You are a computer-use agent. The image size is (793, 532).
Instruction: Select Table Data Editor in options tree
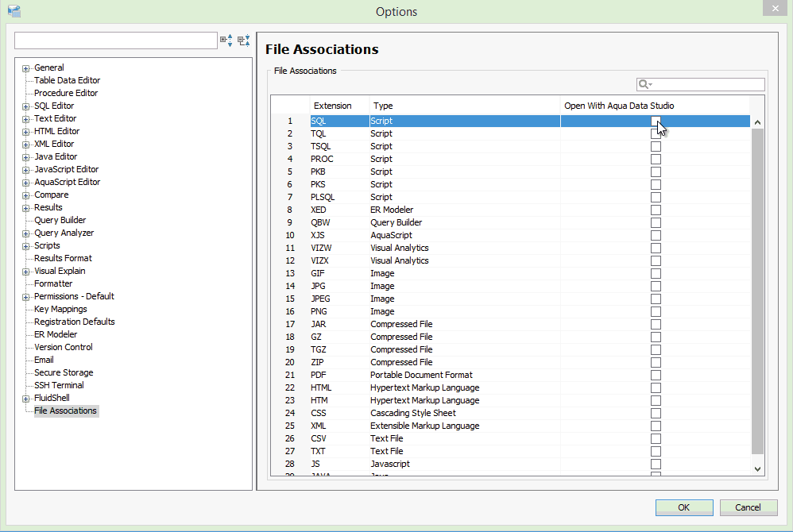[x=68, y=80]
